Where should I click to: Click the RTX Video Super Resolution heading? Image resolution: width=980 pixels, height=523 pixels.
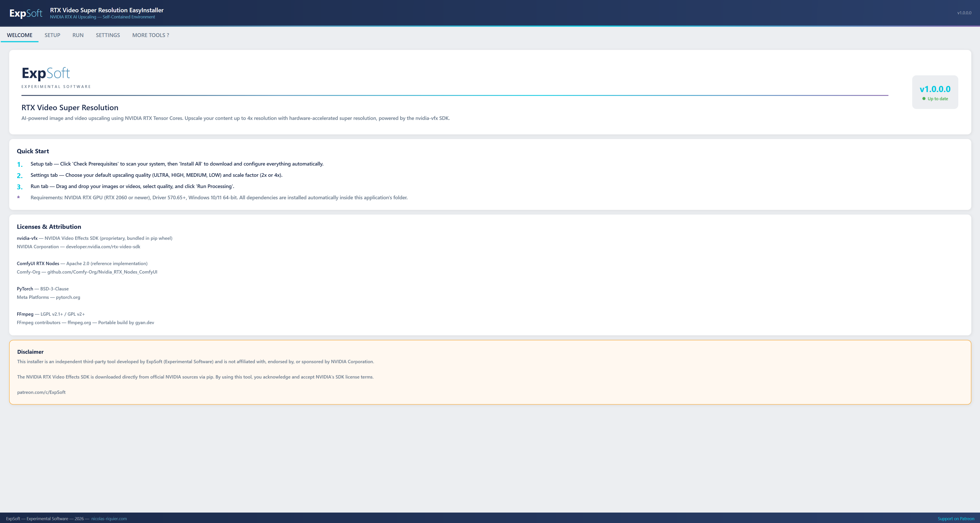(70, 108)
